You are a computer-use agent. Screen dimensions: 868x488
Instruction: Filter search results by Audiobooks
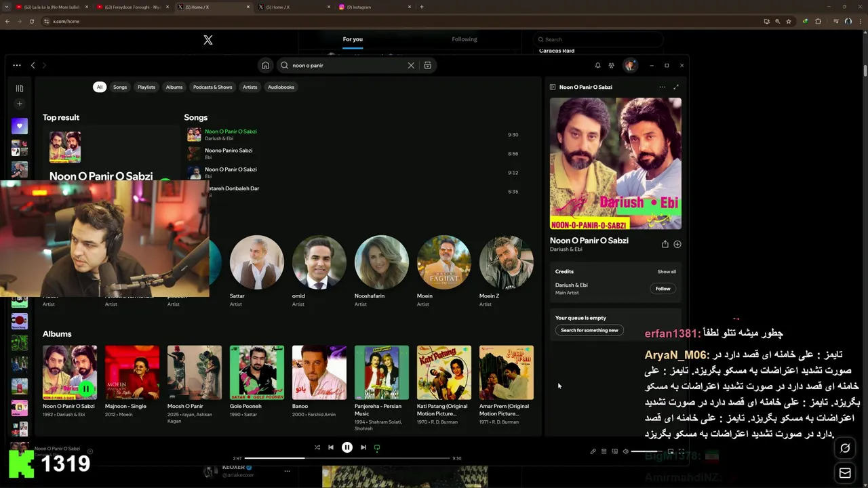281,87
